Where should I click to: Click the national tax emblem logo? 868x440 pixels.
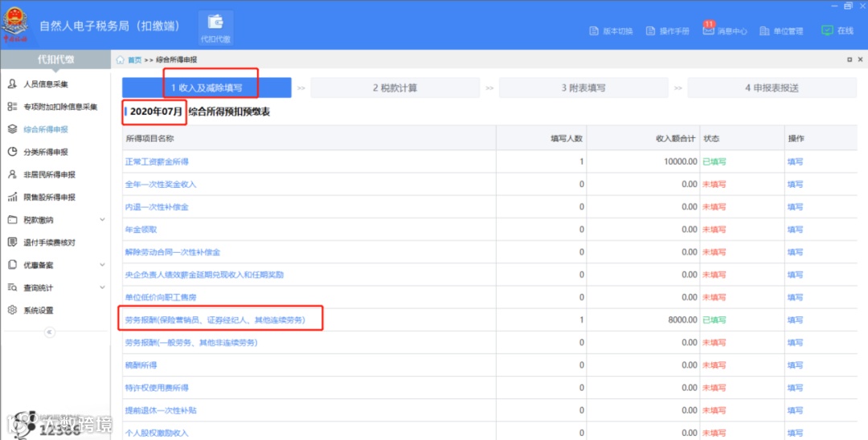[x=15, y=24]
